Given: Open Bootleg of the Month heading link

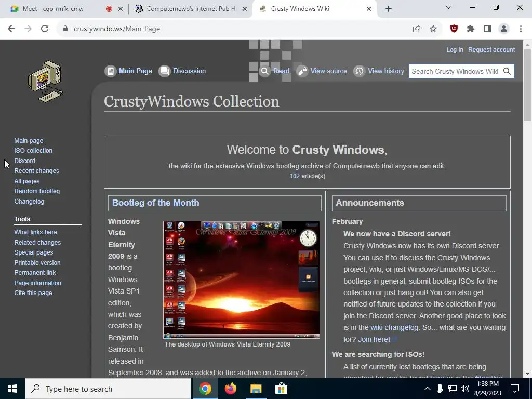Looking at the screenshot, I should (155, 203).
